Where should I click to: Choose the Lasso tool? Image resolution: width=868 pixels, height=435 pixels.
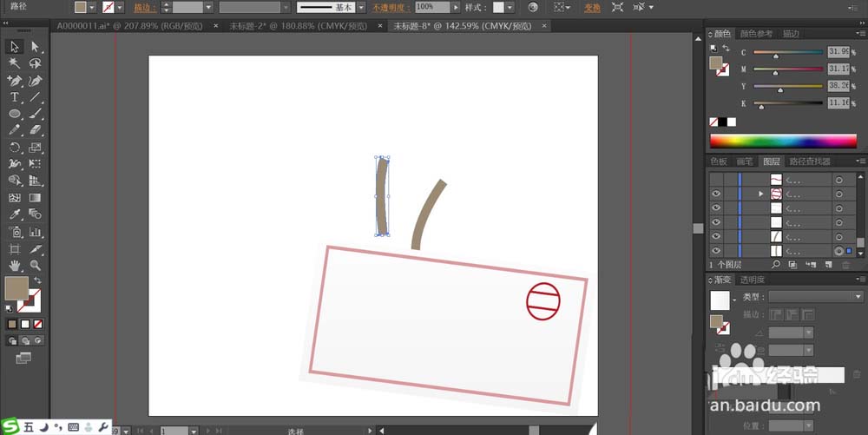pos(35,63)
